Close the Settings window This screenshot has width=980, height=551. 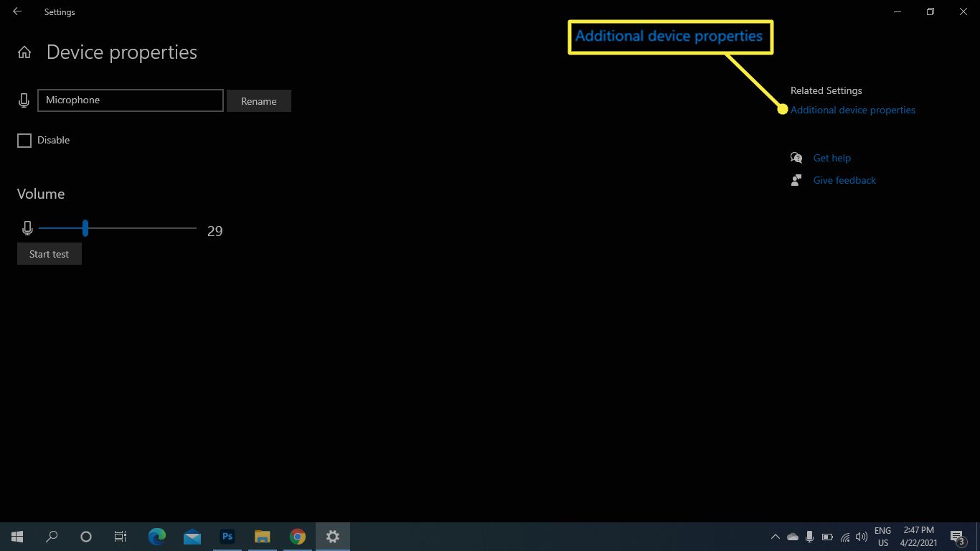963,11
